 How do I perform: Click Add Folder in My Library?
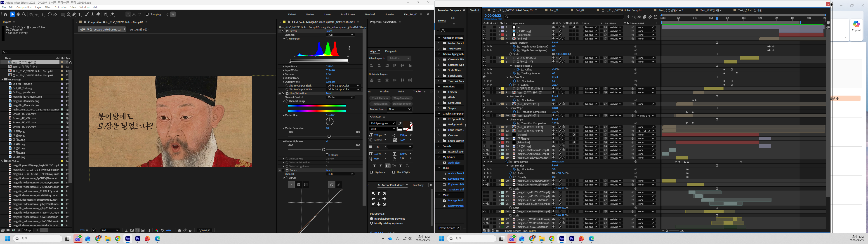[x=454, y=163]
